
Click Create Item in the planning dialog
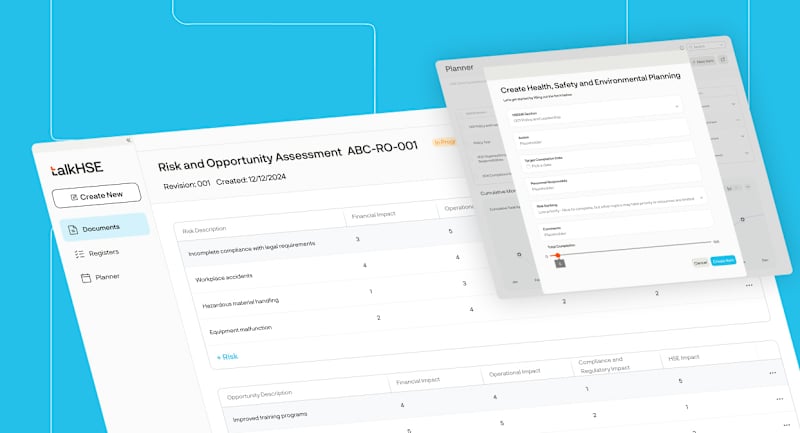pos(723,261)
